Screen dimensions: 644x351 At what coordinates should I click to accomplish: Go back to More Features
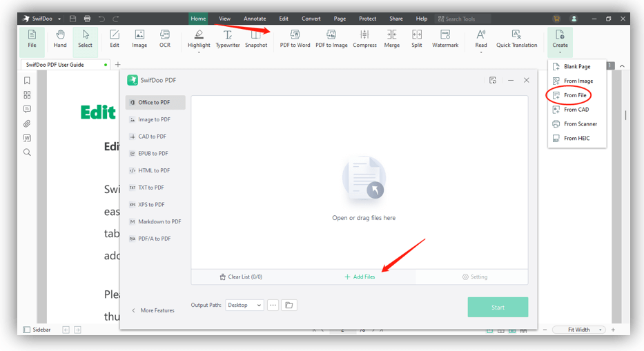coord(153,310)
